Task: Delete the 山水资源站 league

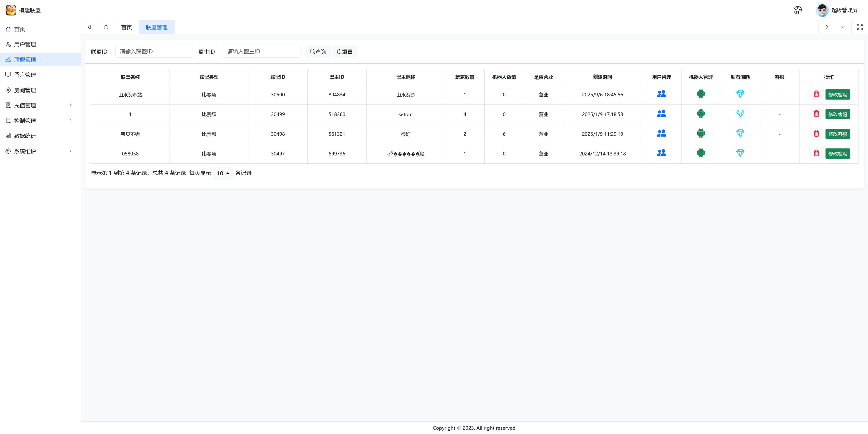Action: tap(816, 94)
